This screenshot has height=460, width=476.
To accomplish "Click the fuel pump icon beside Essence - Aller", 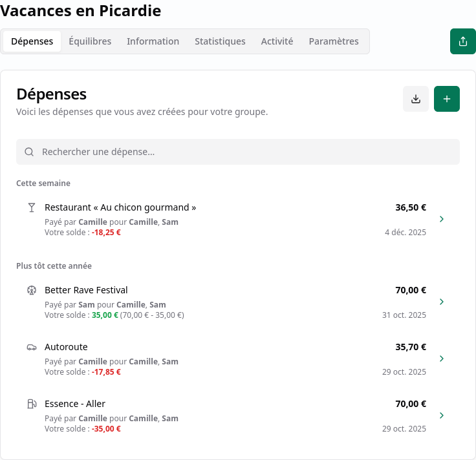I will (x=32, y=404).
